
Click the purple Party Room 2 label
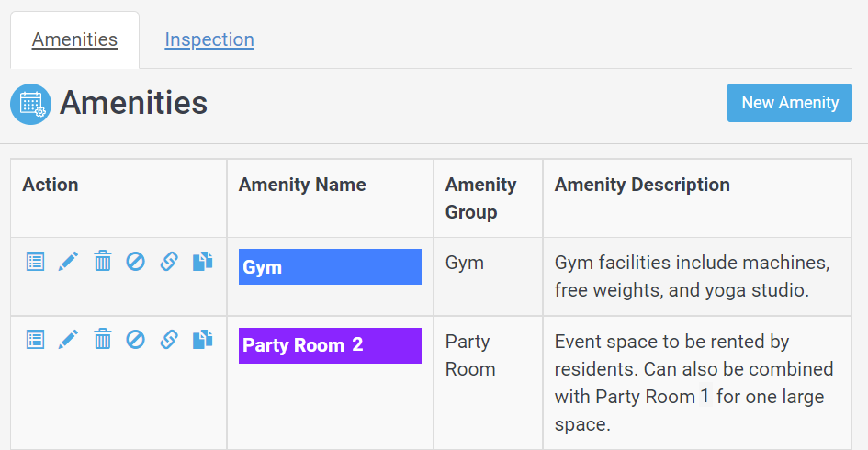pos(330,346)
